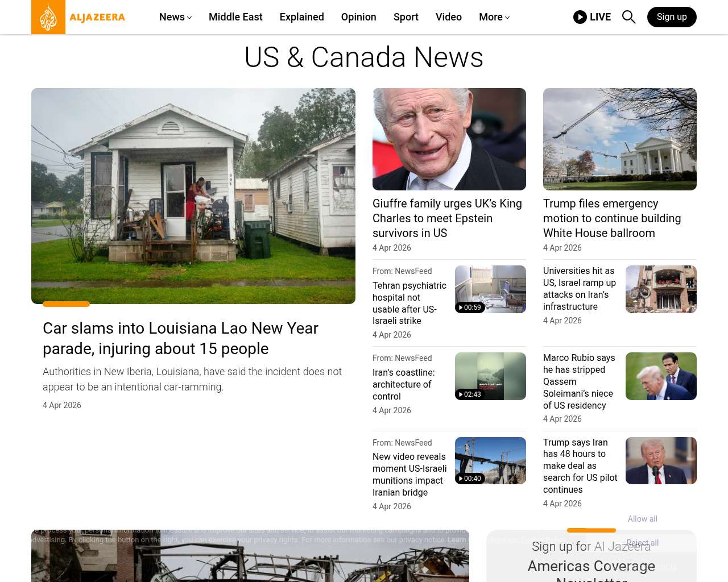Open the Universities hit infrastructure article thumbnail
728x582 pixels.
click(661, 289)
